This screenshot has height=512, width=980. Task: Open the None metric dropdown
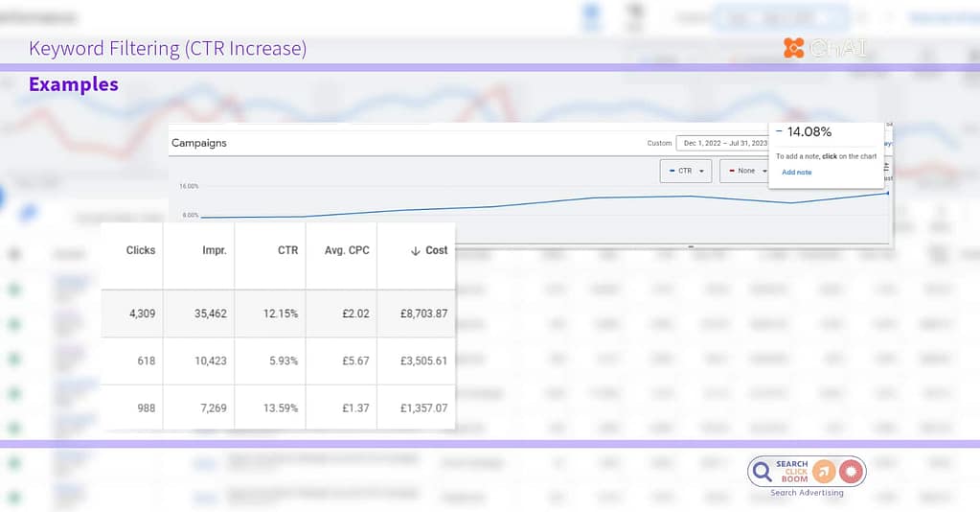742,171
